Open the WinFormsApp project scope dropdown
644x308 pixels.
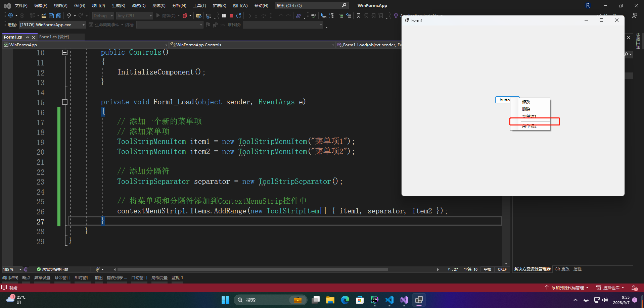point(85,45)
